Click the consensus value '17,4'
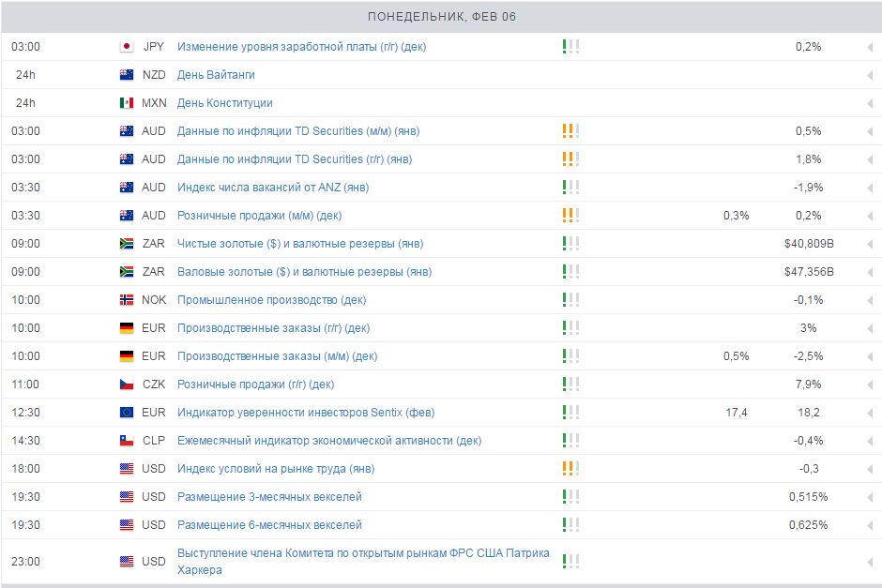This screenshot has width=882, height=588. [x=737, y=412]
